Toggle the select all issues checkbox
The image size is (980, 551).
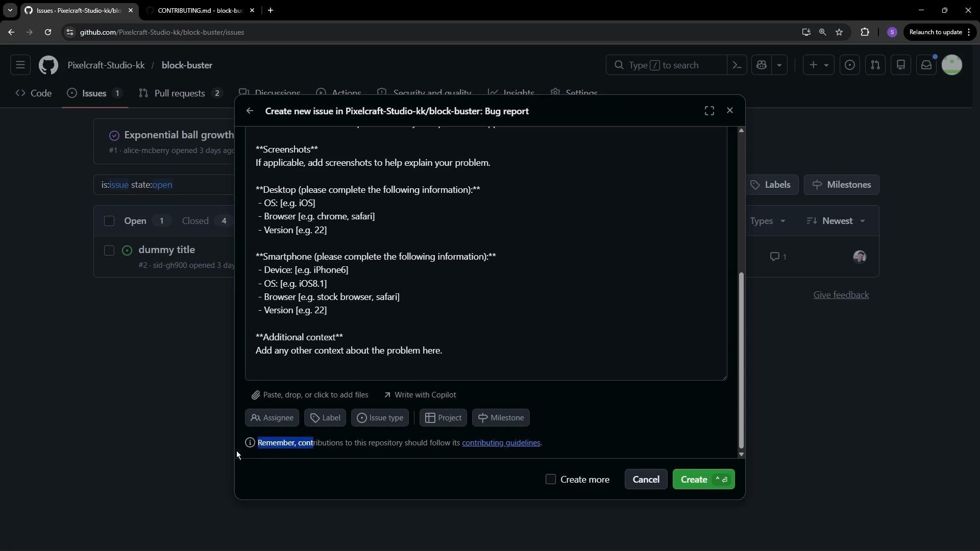109,221
